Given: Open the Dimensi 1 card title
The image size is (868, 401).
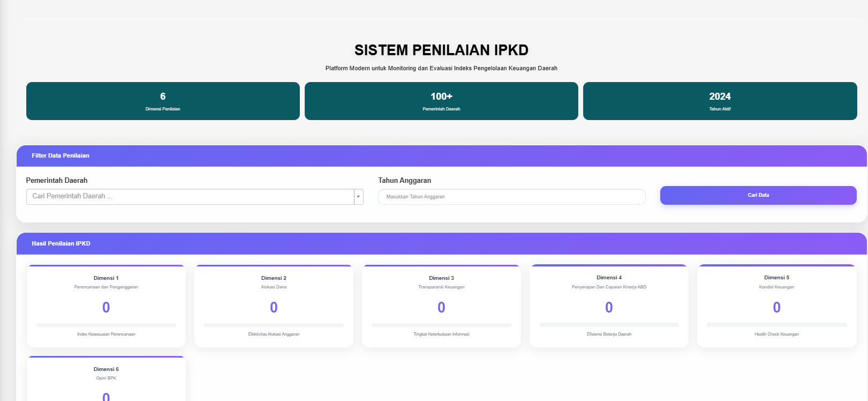Looking at the screenshot, I should (106, 278).
